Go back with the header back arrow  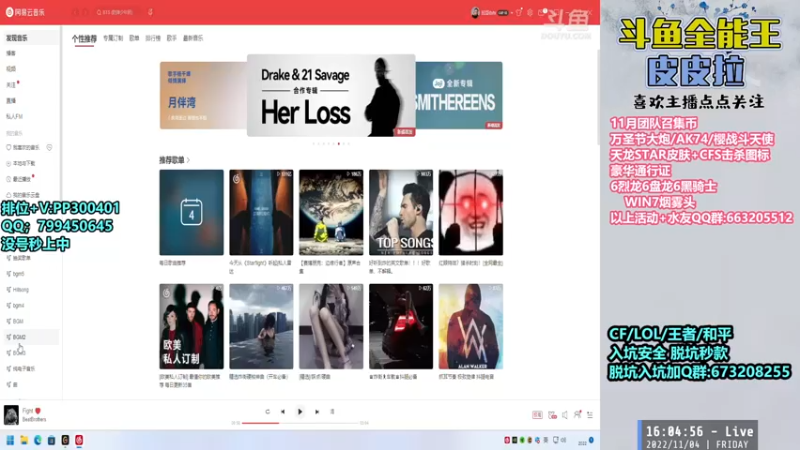coord(77,12)
